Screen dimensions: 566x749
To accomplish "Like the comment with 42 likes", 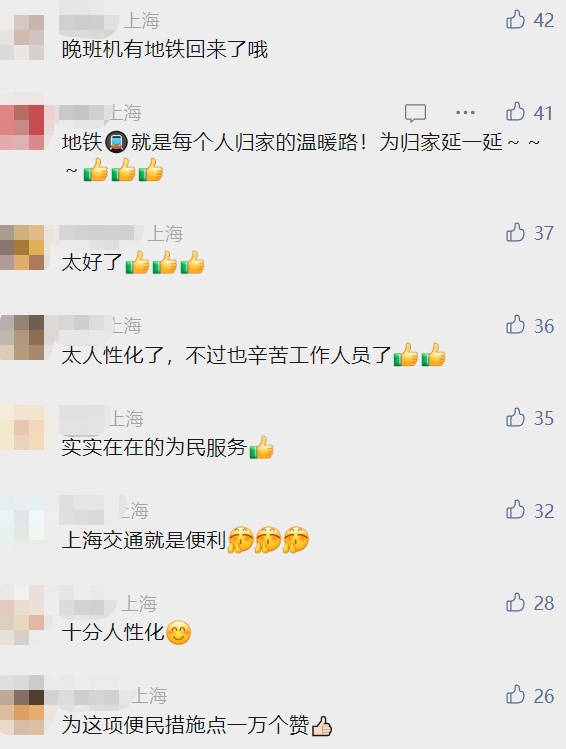I will [515, 20].
